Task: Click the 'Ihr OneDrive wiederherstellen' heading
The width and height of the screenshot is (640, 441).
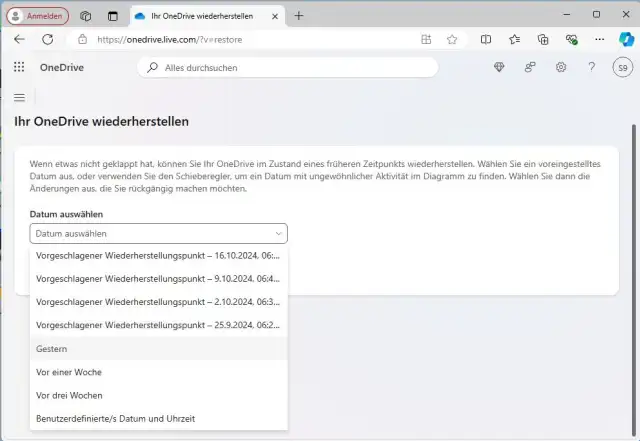Action: [102, 121]
